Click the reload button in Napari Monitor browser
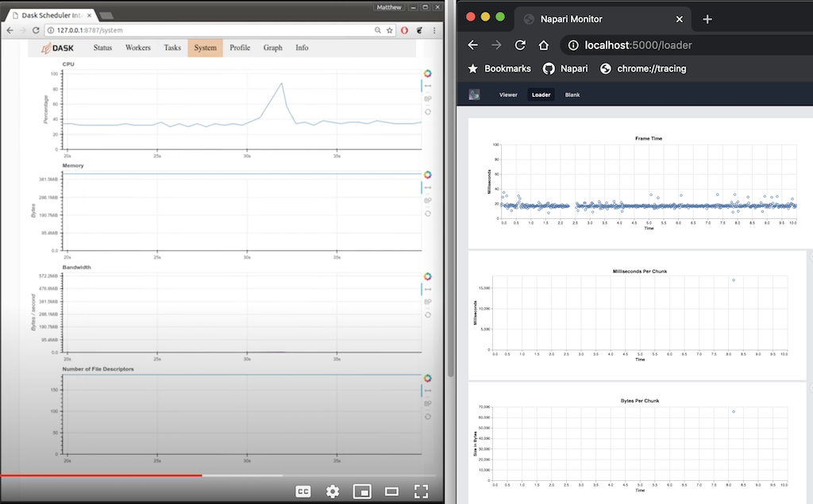Image resolution: width=813 pixels, height=504 pixels. pos(520,45)
